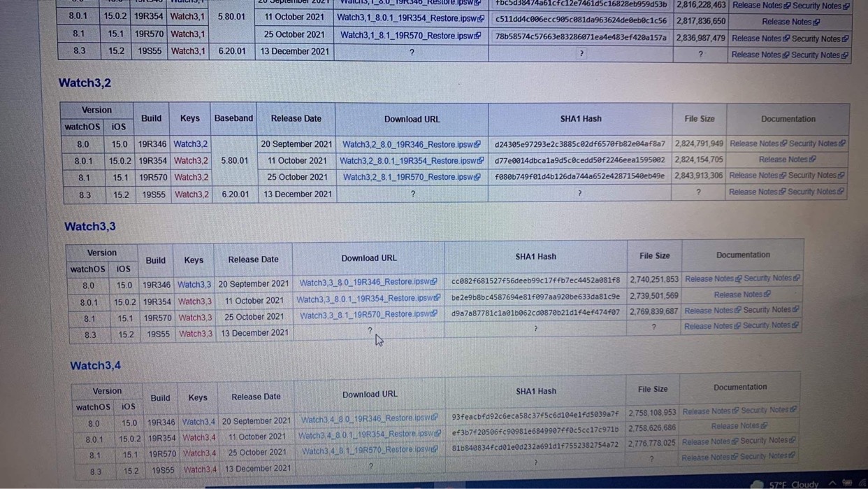The height and width of the screenshot is (489, 868).
Task: Open Watch3,1_8.1_19R570_Restore.ipsw download link
Action: pos(410,34)
